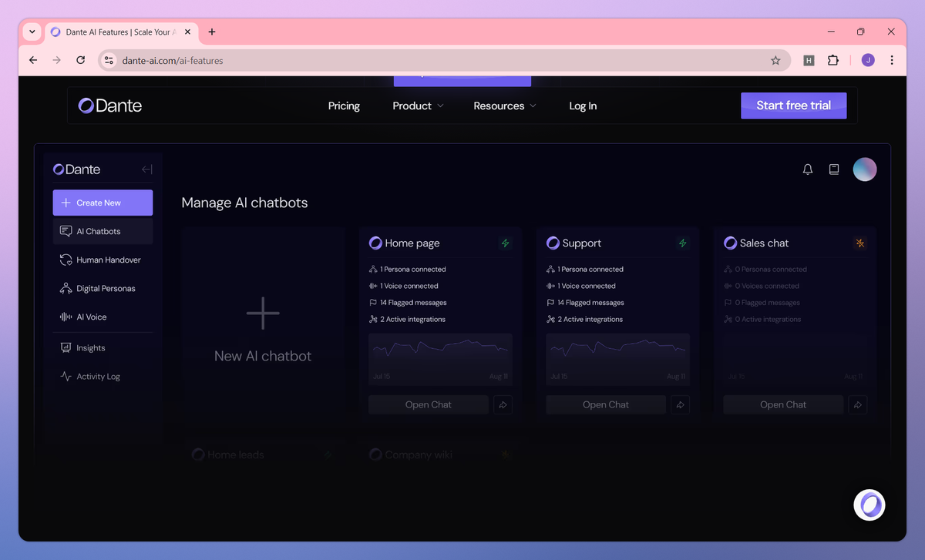This screenshot has width=925, height=560.
Task: Click Home page green lightning status icon
Action: click(506, 243)
